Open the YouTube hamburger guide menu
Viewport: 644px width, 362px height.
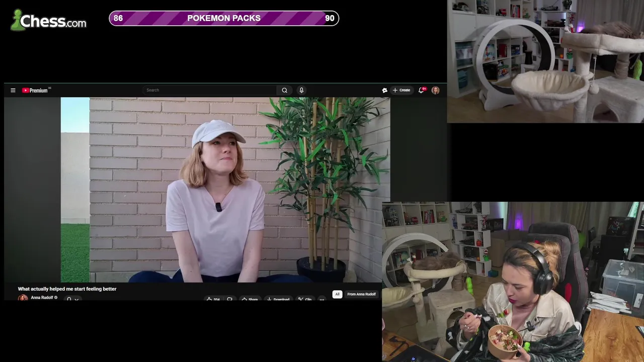click(x=13, y=90)
